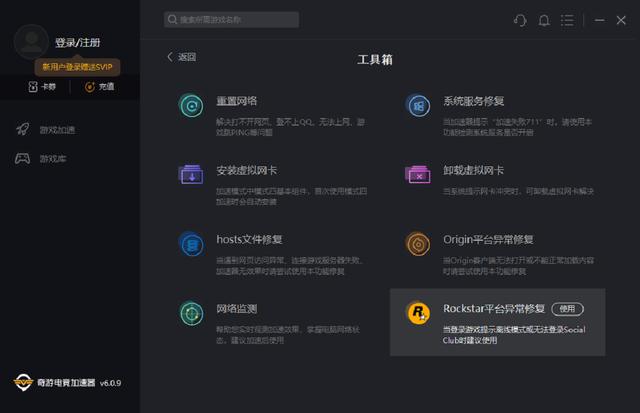Focus the game search input field
The width and height of the screenshot is (640, 413).
tap(231, 20)
